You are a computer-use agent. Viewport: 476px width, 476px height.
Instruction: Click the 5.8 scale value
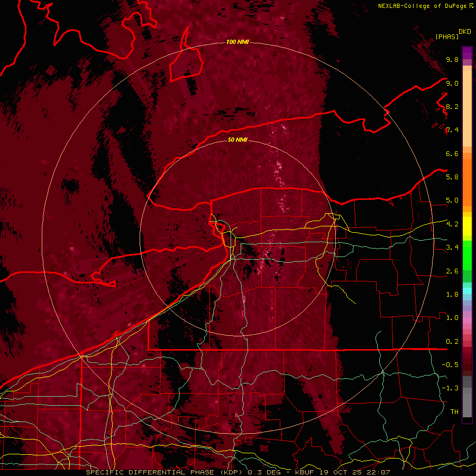(x=452, y=177)
